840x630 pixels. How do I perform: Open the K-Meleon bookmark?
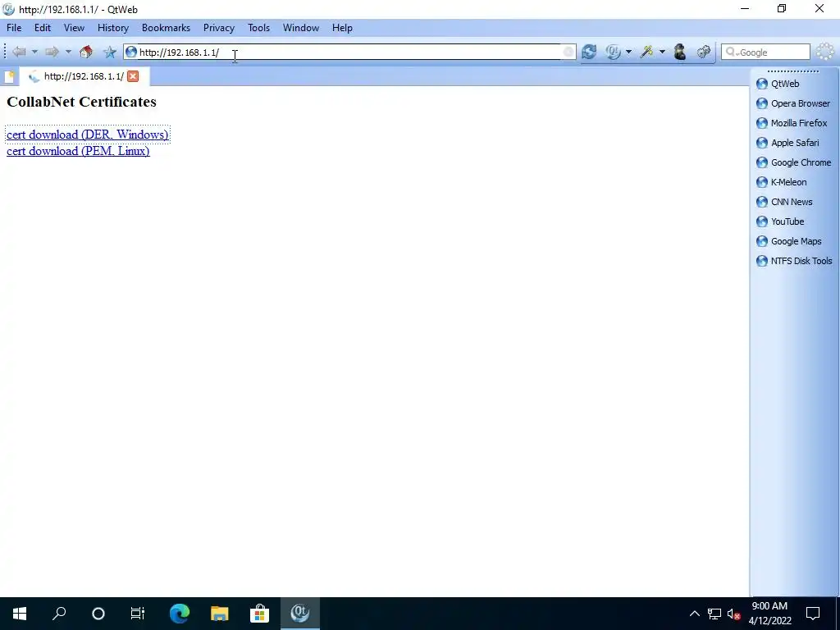pyautogui.click(x=782, y=182)
